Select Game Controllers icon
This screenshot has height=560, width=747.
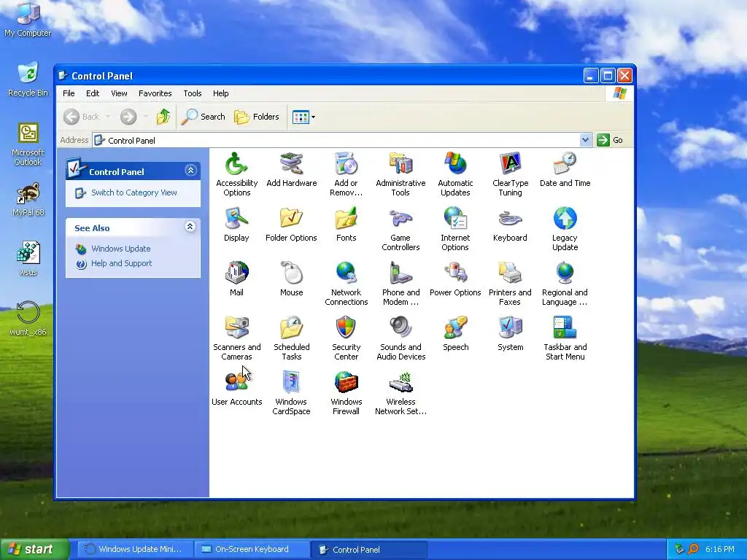400,219
